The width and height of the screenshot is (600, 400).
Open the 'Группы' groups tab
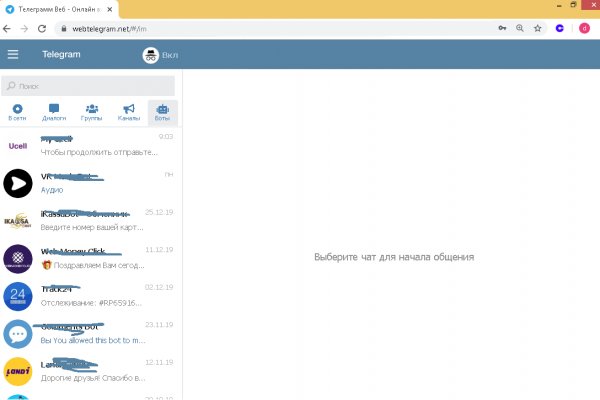91,112
